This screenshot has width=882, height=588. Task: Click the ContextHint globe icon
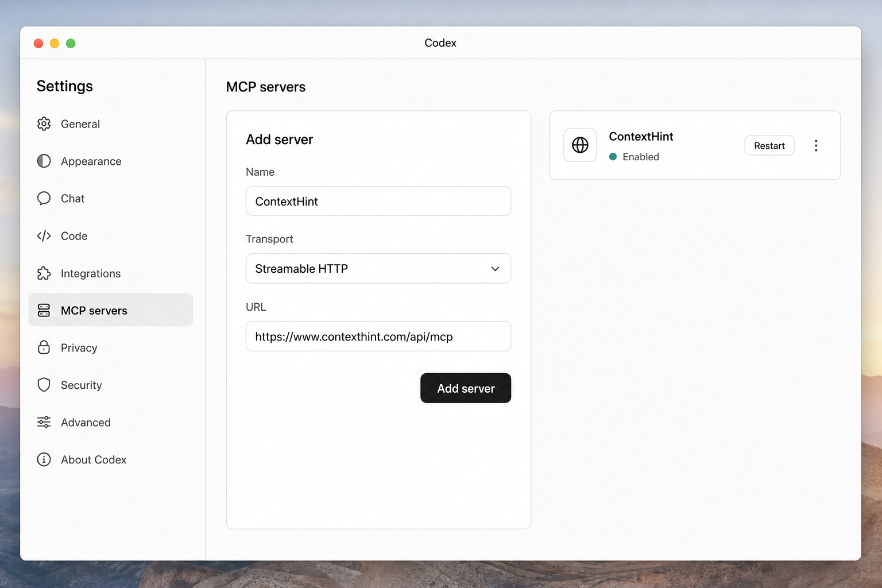580,145
